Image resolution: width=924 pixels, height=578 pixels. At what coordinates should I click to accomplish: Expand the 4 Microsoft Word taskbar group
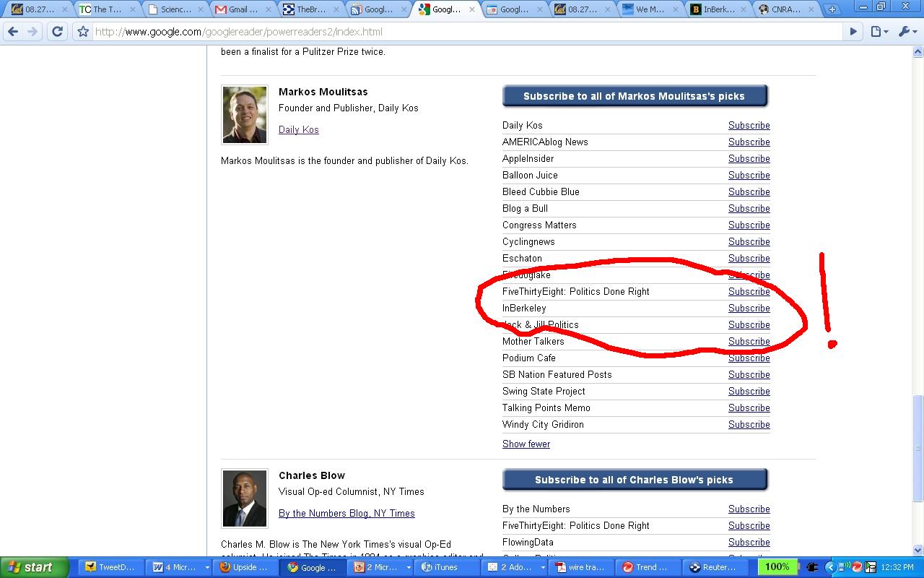pyautogui.click(x=179, y=567)
